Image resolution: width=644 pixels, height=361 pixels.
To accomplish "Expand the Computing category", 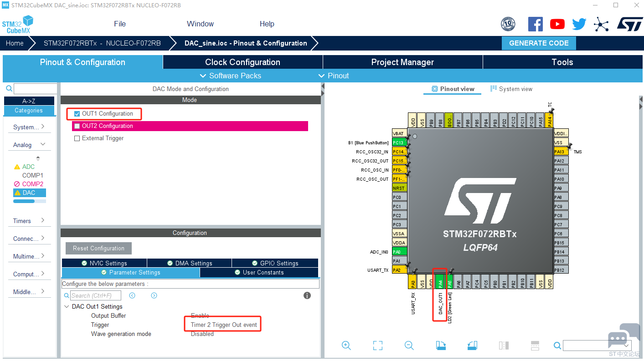I will click(x=29, y=274).
